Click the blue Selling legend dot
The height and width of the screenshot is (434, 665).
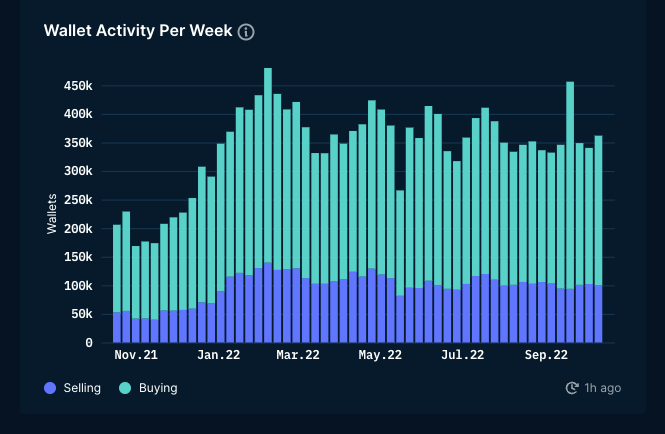coord(50,388)
